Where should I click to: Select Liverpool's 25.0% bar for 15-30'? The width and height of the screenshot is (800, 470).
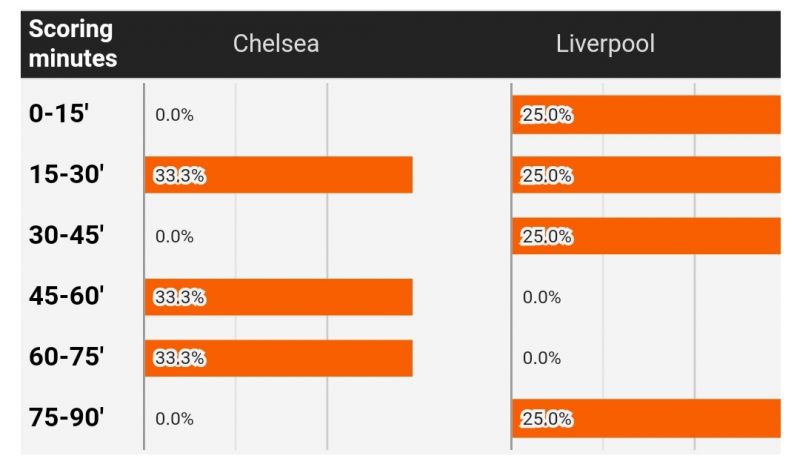pyautogui.click(x=646, y=175)
